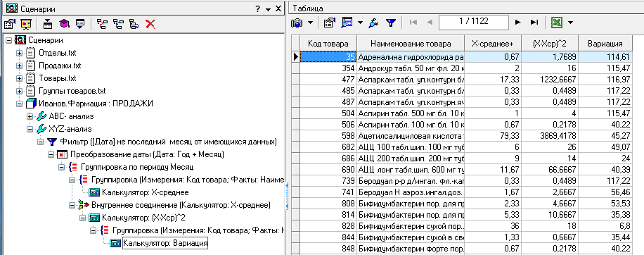
Task: Open the help question mark in Scenarios panel
Action: point(257,8)
